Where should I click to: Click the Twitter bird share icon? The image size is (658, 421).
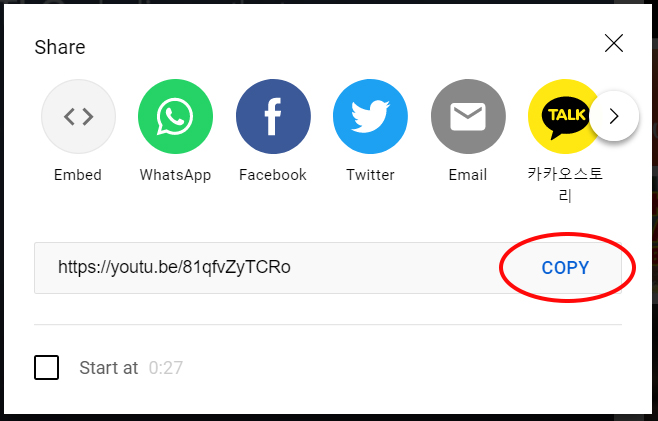(370, 116)
